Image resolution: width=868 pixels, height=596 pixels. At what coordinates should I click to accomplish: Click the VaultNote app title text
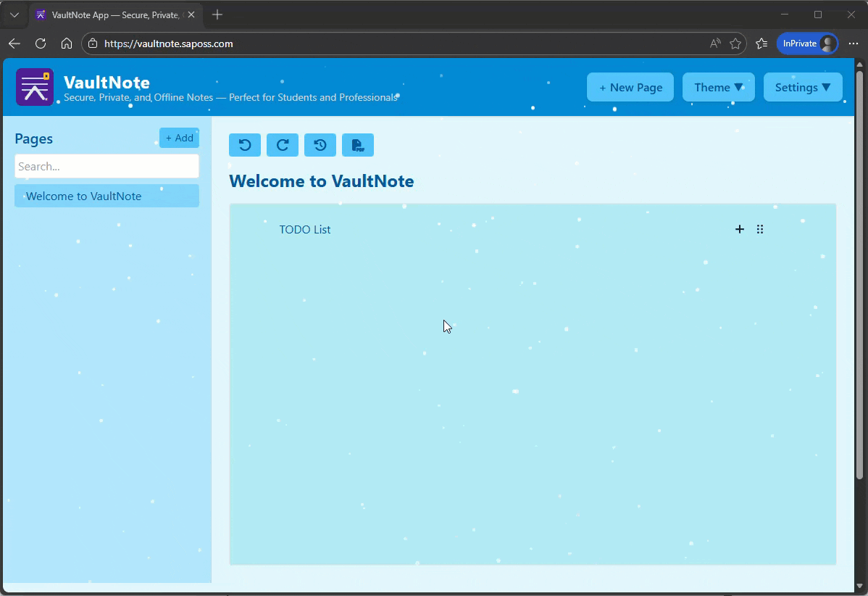(107, 82)
